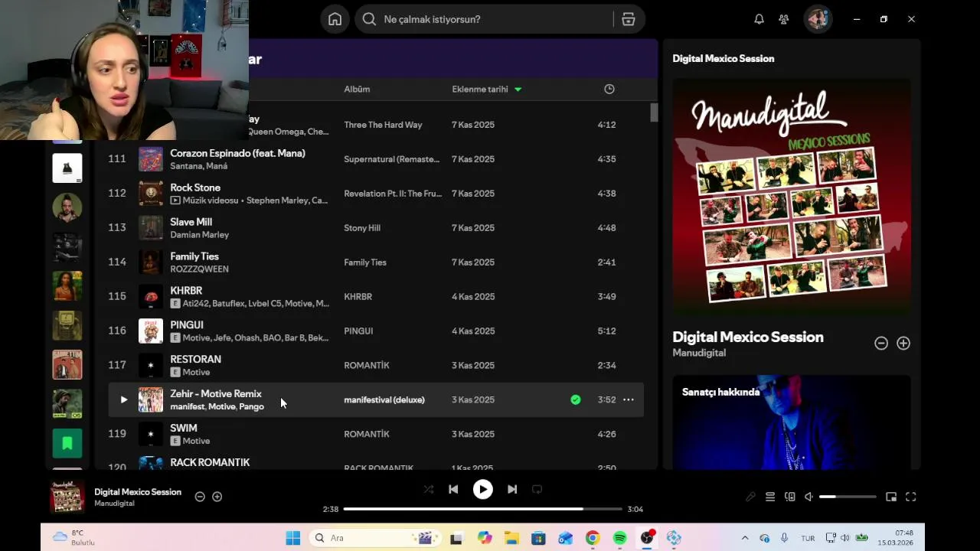Open the Damian Marley artist link
Viewport: 980px width, 551px height.
click(199, 235)
